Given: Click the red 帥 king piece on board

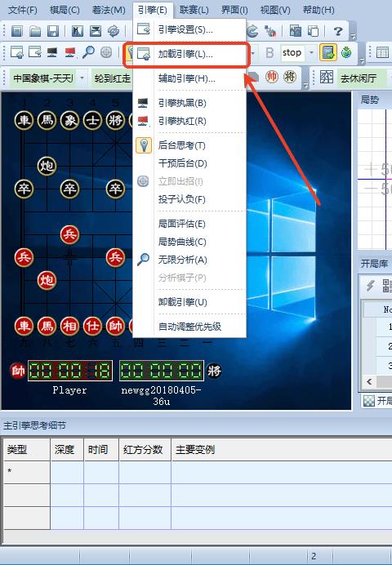Looking at the screenshot, I should pyautogui.click(x=115, y=326).
